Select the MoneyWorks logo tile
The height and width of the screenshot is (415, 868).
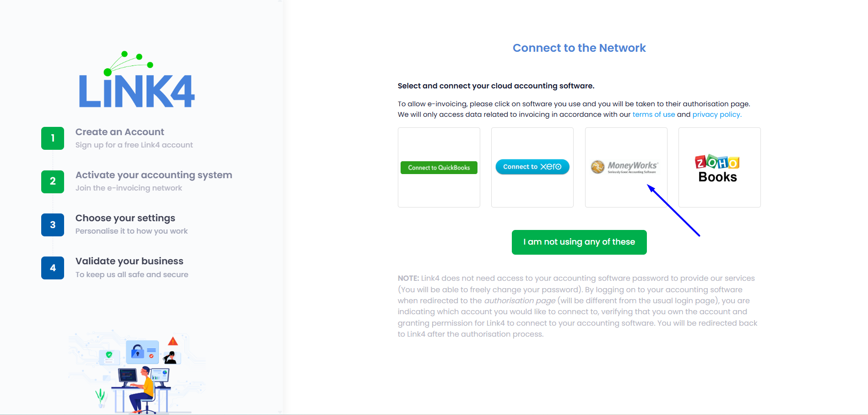(625, 167)
